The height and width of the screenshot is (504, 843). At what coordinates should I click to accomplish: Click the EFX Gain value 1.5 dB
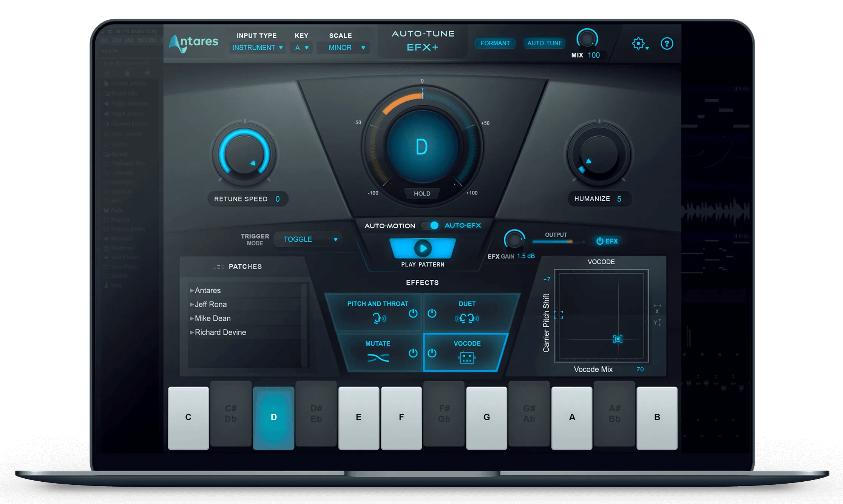(526, 256)
